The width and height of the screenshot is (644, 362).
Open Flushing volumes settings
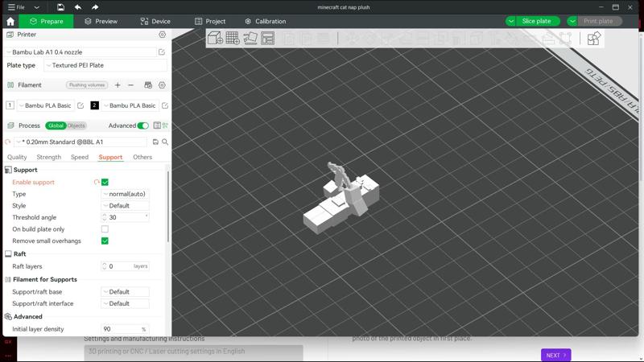pos(87,85)
